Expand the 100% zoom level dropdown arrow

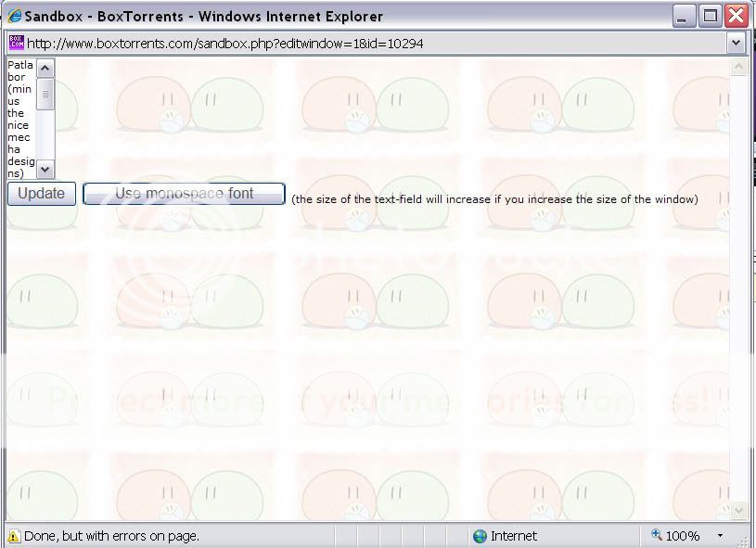tap(720, 536)
